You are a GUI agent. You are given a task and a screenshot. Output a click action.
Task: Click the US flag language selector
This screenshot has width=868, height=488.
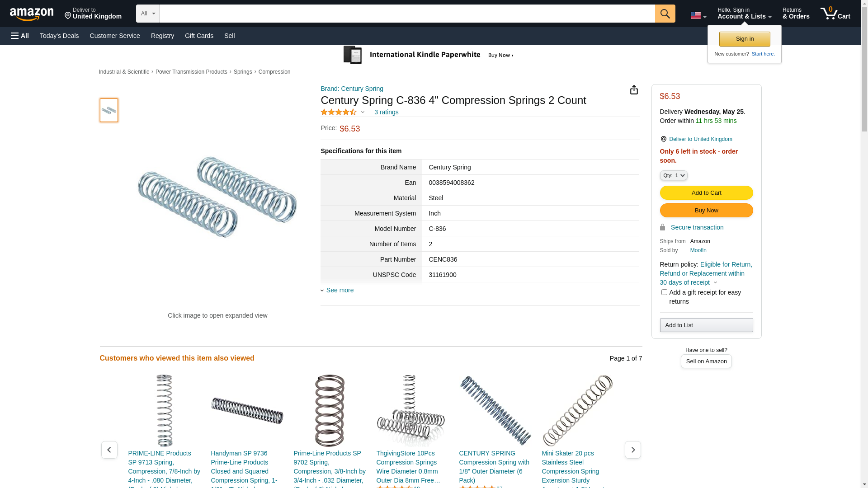coord(698,16)
